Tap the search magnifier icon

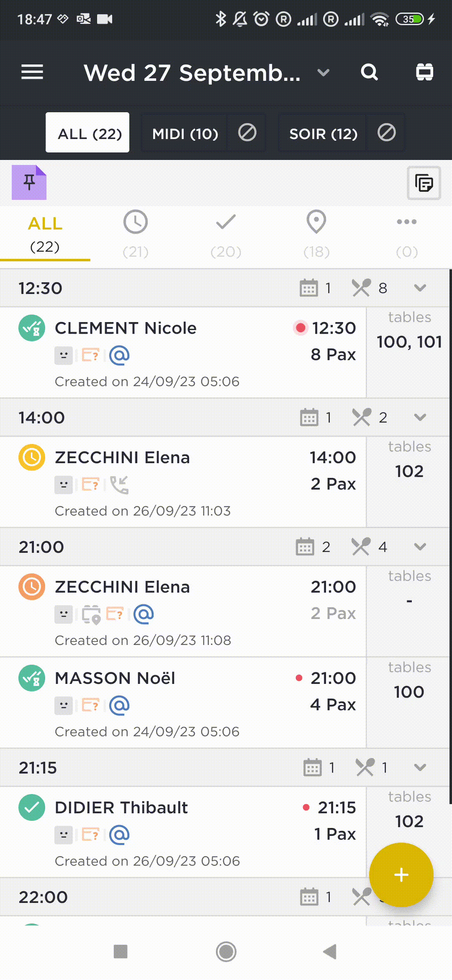[x=369, y=72]
